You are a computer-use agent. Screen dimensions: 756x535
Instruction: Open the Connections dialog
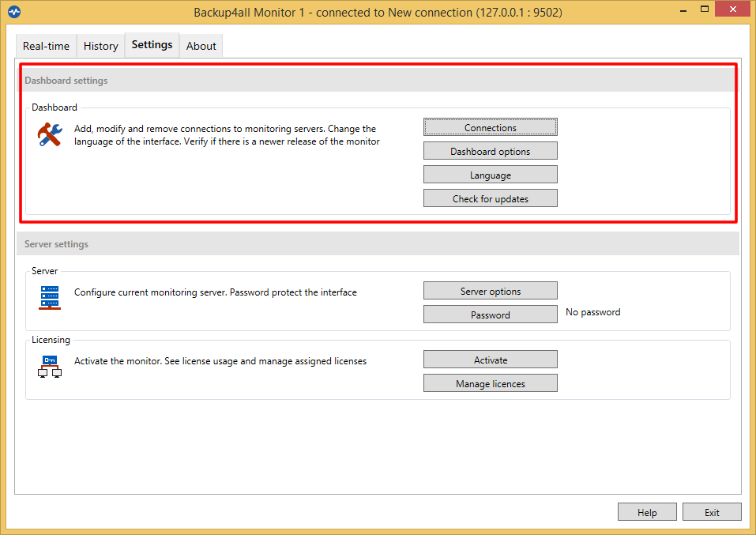[491, 127]
